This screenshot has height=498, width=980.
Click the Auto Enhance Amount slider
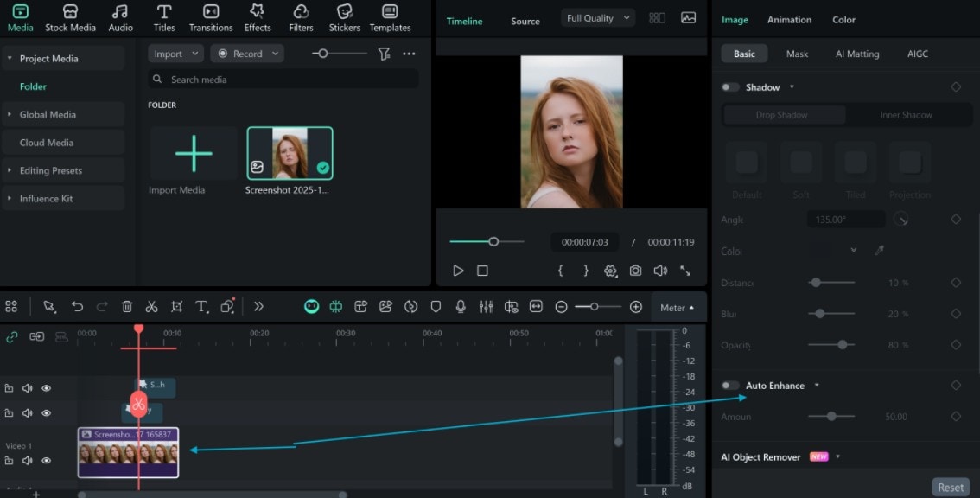pyautogui.click(x=831, y=417)
